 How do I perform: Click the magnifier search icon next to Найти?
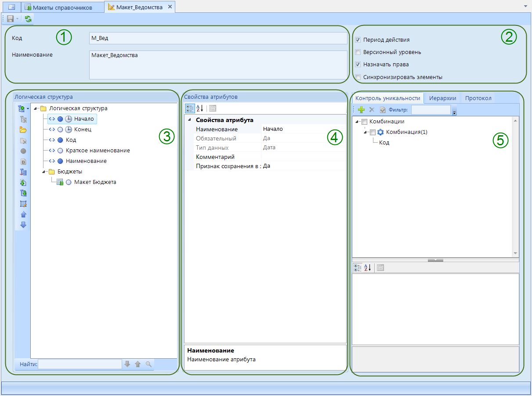pos(148,364)
